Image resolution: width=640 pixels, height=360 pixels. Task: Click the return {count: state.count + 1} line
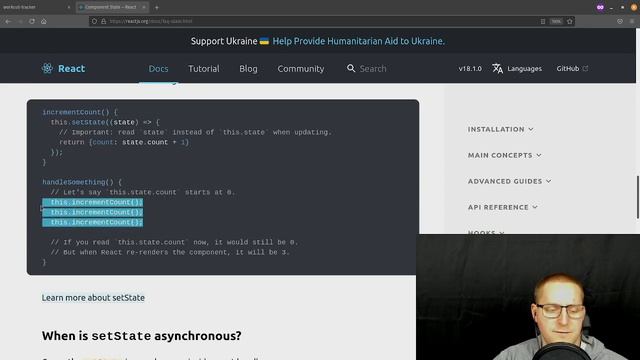pos(124,142)
